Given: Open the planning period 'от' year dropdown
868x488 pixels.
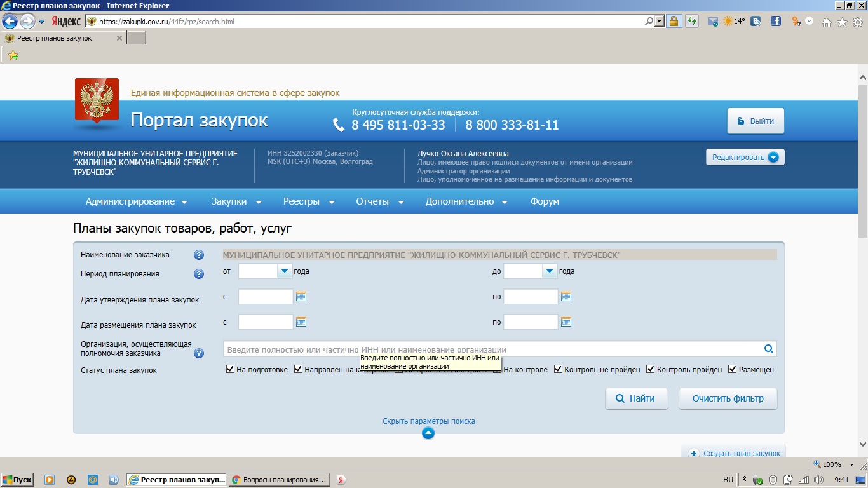Looking at the screenshot, I should pos(283,271).
